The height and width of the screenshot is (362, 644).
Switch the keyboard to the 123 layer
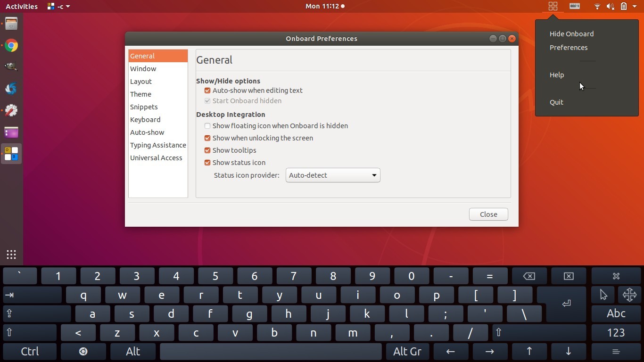pos(616,333)
